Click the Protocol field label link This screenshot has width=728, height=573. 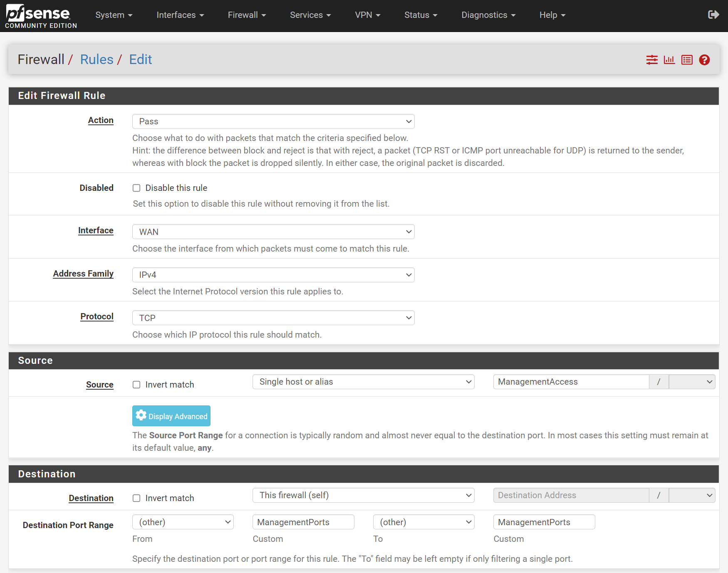pos(97,316)
